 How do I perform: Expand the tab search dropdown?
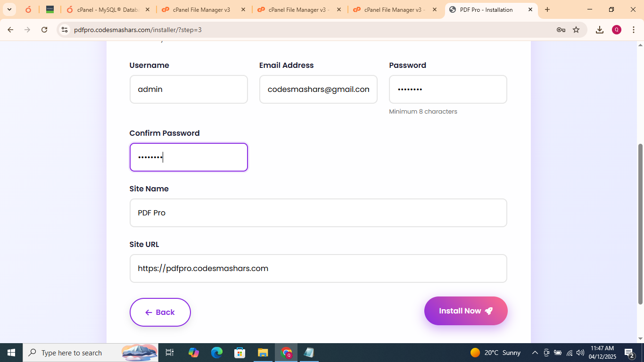pyautogui.click(x=9, y=9)
